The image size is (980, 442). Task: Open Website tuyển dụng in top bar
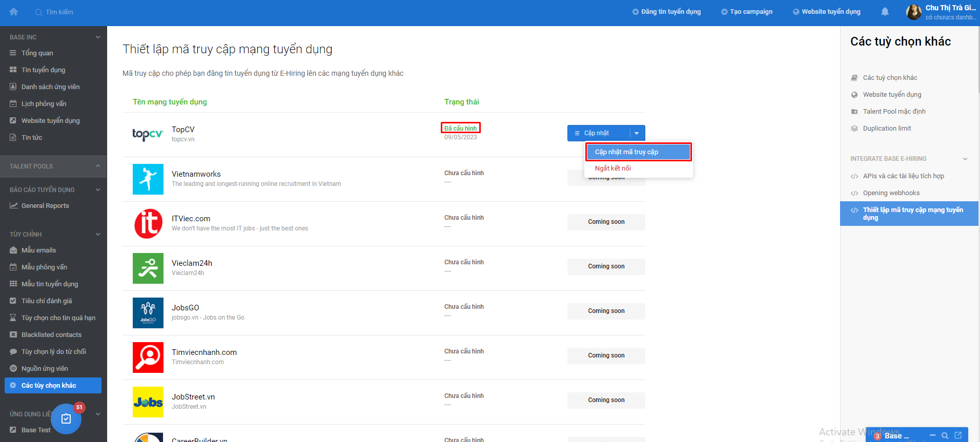[827, 12]
